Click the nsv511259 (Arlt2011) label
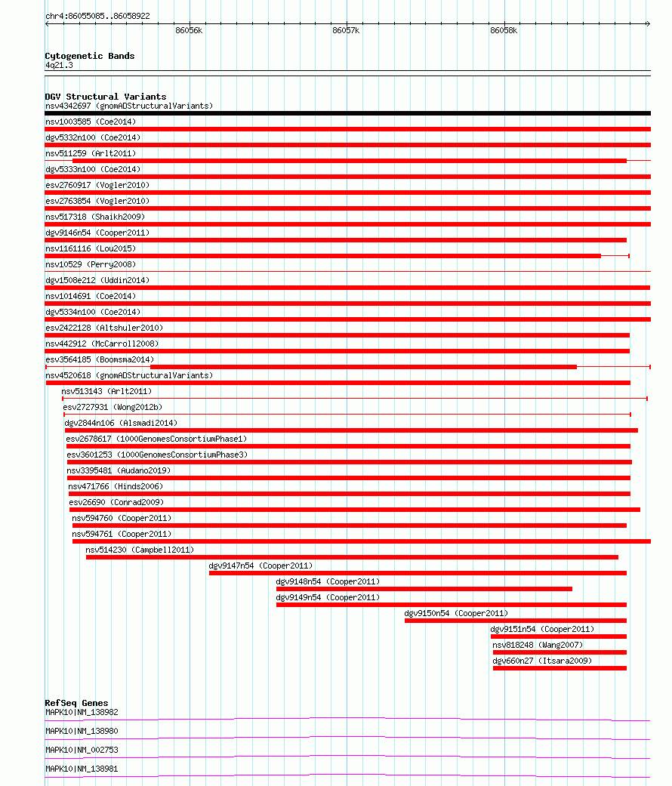The width and height of the screenshot is (672, 786). [91, 153]
